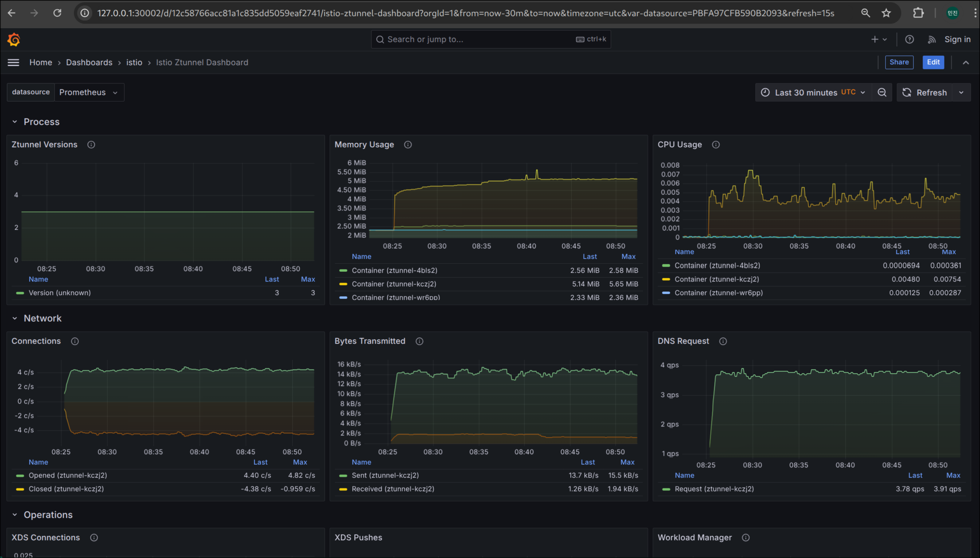Viewport: 980px width, 558px height.
Task: Collapse the Network row
Action: coord(15,318)
